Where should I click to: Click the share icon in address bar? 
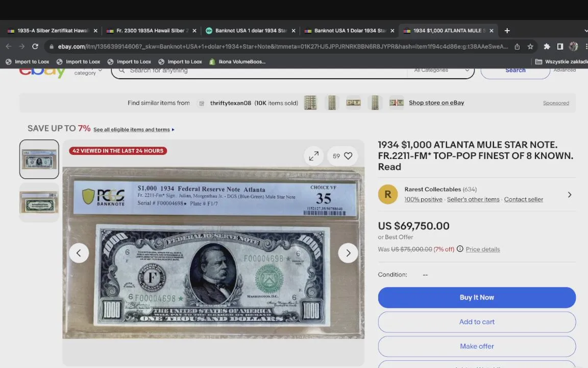517,47
